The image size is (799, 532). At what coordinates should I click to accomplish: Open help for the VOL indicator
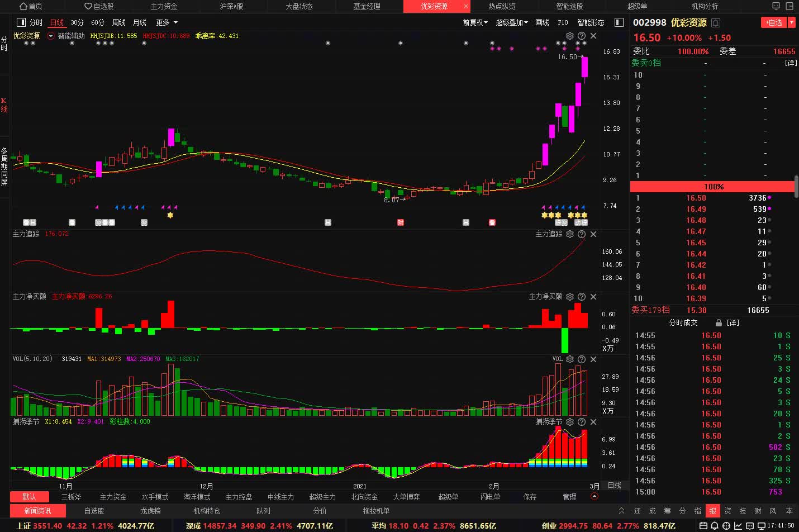581,359
